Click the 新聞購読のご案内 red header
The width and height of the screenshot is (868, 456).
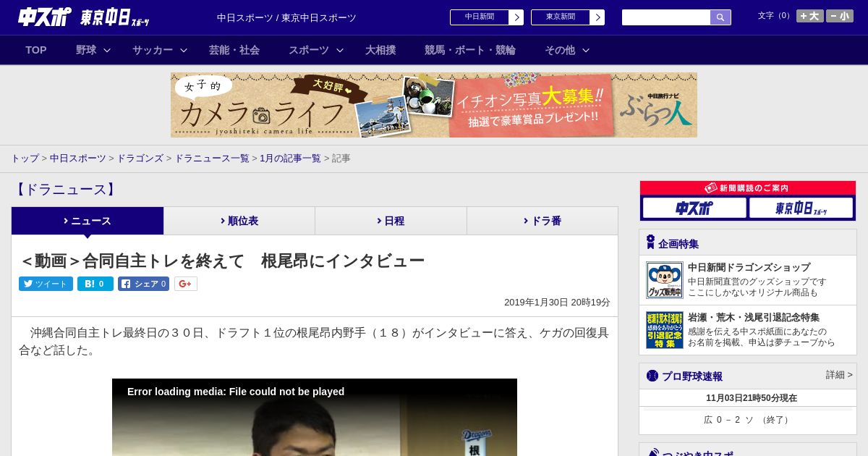[x=748, y=188]
